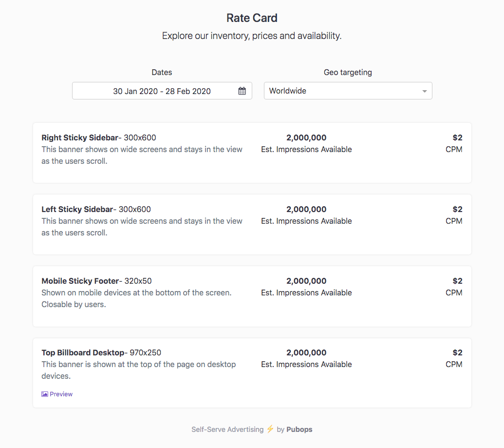Click the Geo targeting label
The image size is (504, 448).
[x=348, y=72]
